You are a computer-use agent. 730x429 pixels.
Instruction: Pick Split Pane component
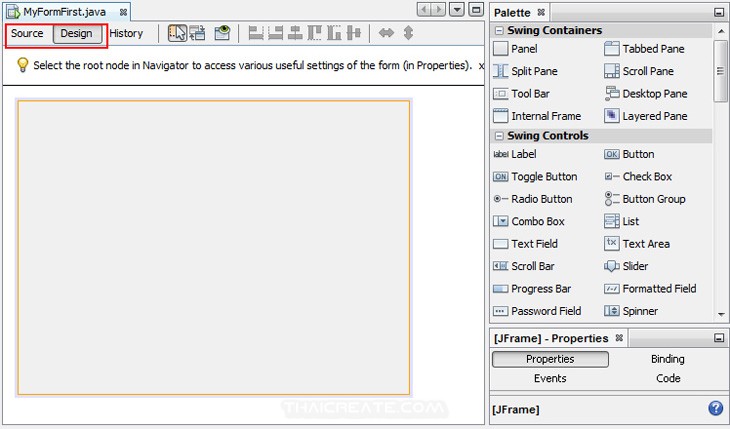525,71
